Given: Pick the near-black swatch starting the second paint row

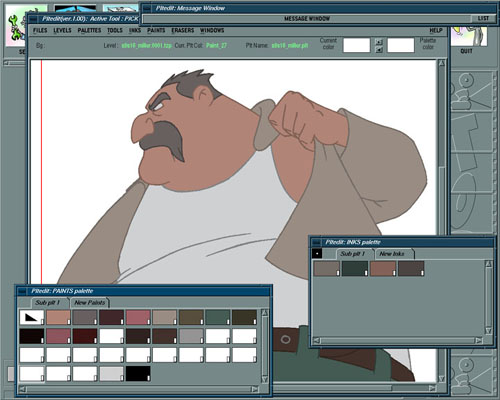Looking at the screenshot, I should (x=32, y=336).
